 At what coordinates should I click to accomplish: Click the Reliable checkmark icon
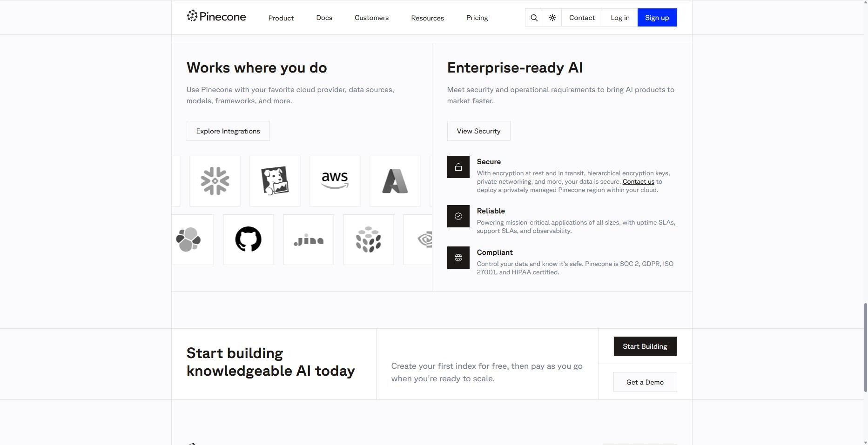point(458,216)
